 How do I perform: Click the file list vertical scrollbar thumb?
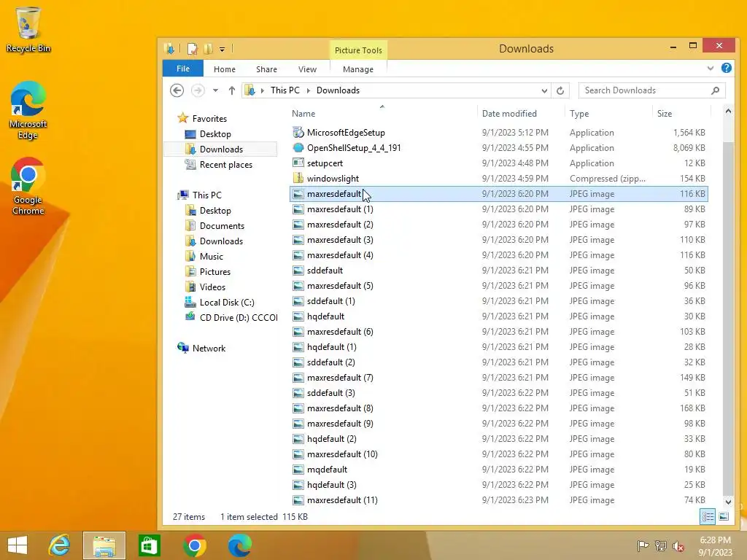tap(728, 318)
